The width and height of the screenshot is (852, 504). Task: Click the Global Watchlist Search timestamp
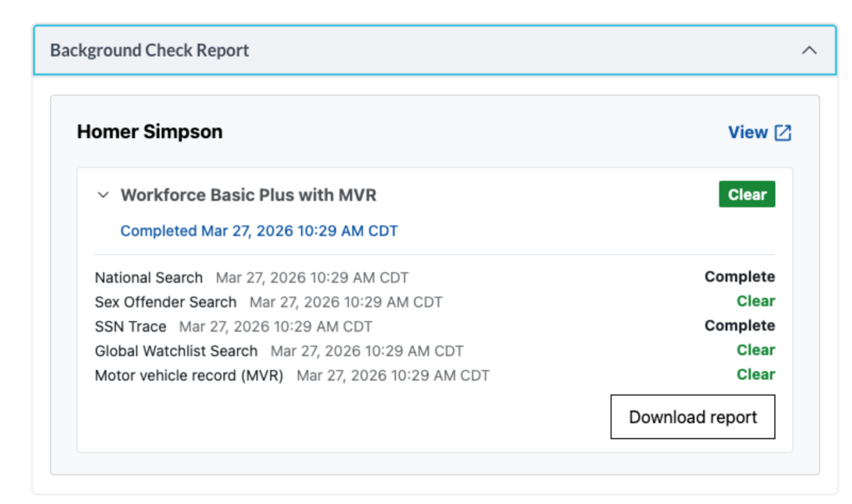click(367, 351)
